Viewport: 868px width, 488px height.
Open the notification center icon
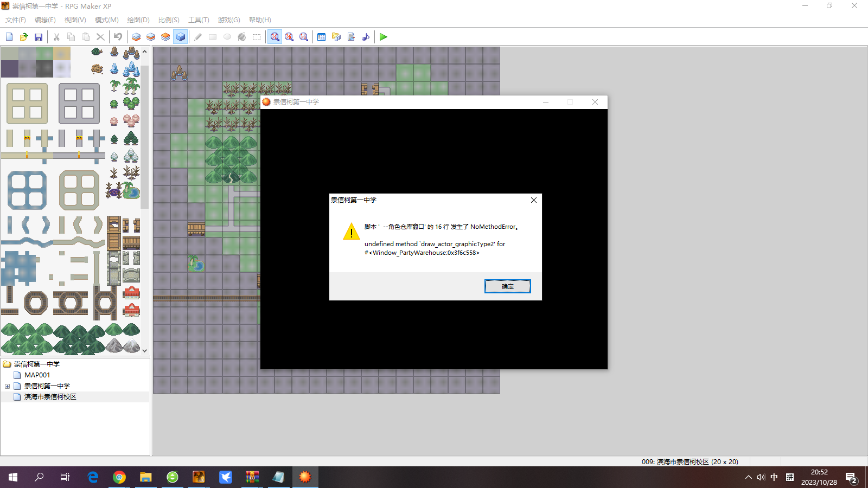pos(851,478)
